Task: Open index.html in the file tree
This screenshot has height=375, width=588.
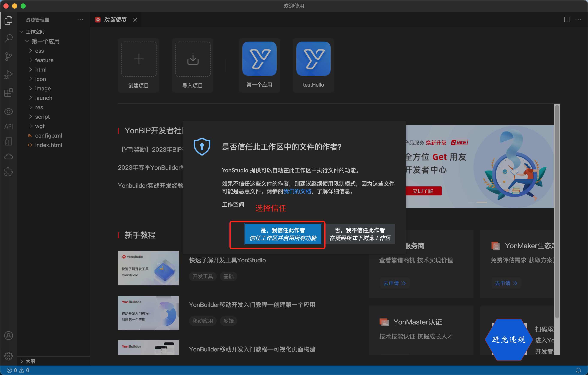Action: coord(48,145)
